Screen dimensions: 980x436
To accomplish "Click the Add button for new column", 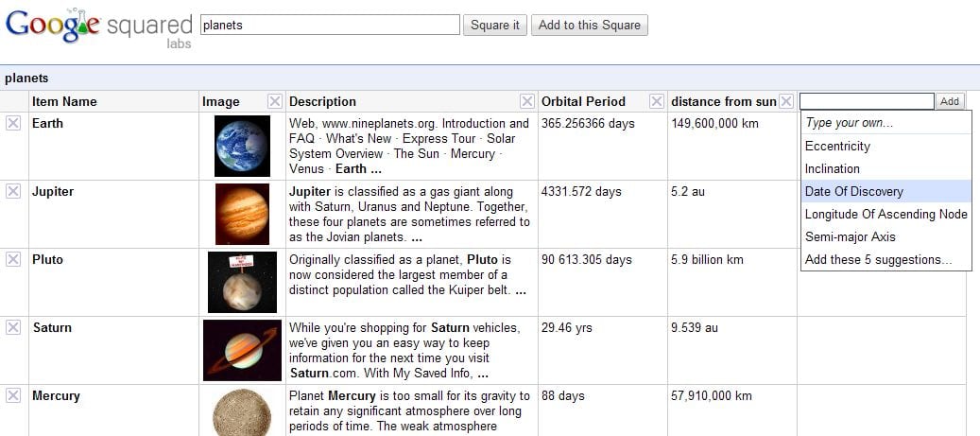I will click(x=950, y=101).
